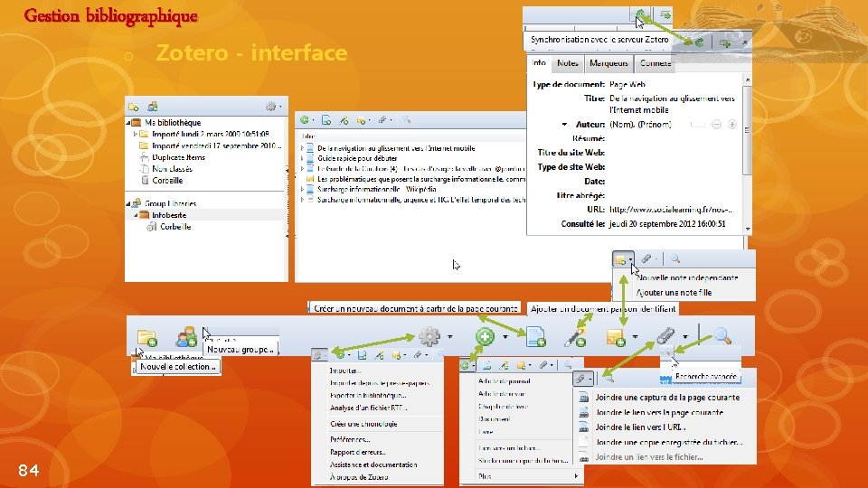Collapse the Infobesite group library arrow
Viewport: 868px width, 488px height.
pos(136,215)
